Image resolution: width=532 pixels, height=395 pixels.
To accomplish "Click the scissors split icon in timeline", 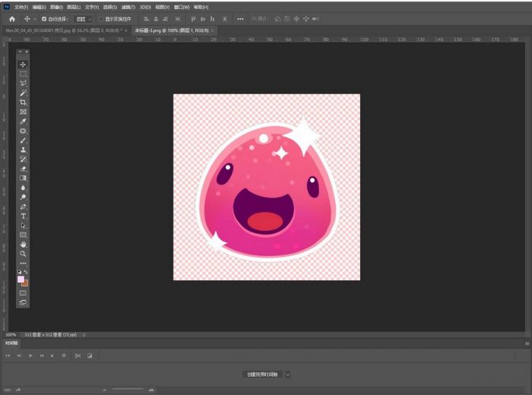I will pyautogui.click(x=78, y=355).
